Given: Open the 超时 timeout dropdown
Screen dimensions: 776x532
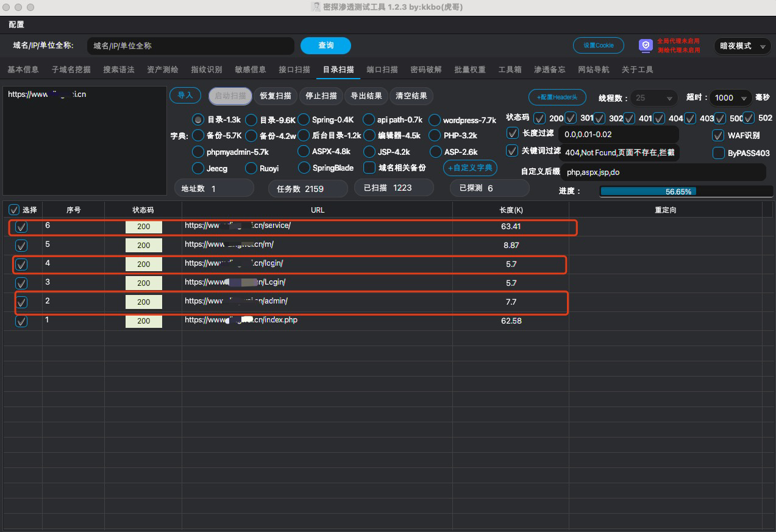Looking at the screenshot, I should point(731,98).
